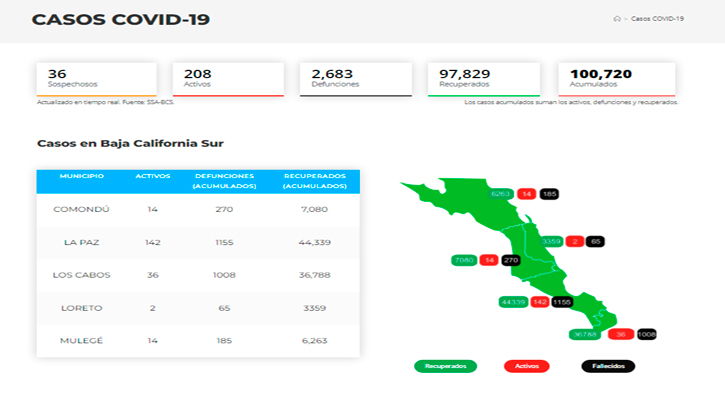This screenshot has width=725, height=400.
Task: Click green 36788 badge on the map
Action: 585,334
